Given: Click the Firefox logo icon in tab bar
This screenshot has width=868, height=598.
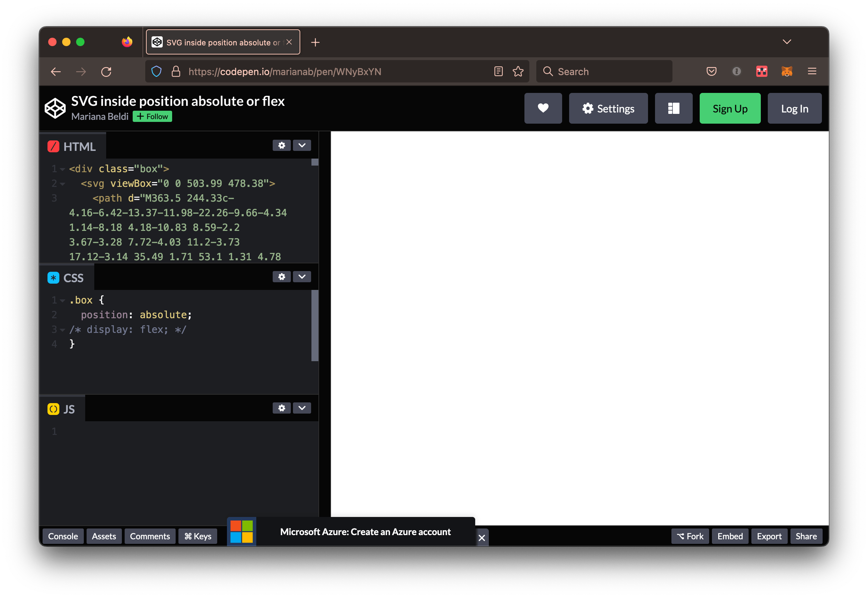Looking at the screenshot, I should tap(127, 42).
